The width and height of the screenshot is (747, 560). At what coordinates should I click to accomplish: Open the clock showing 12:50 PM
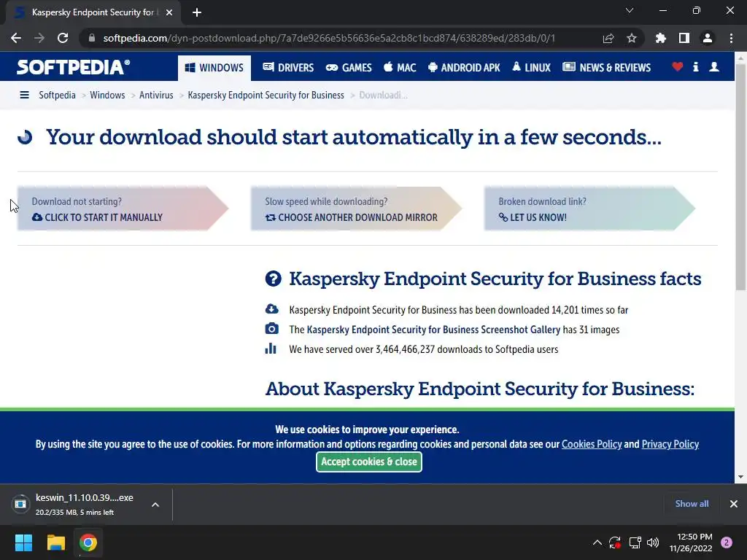click(x=691, y=542)
